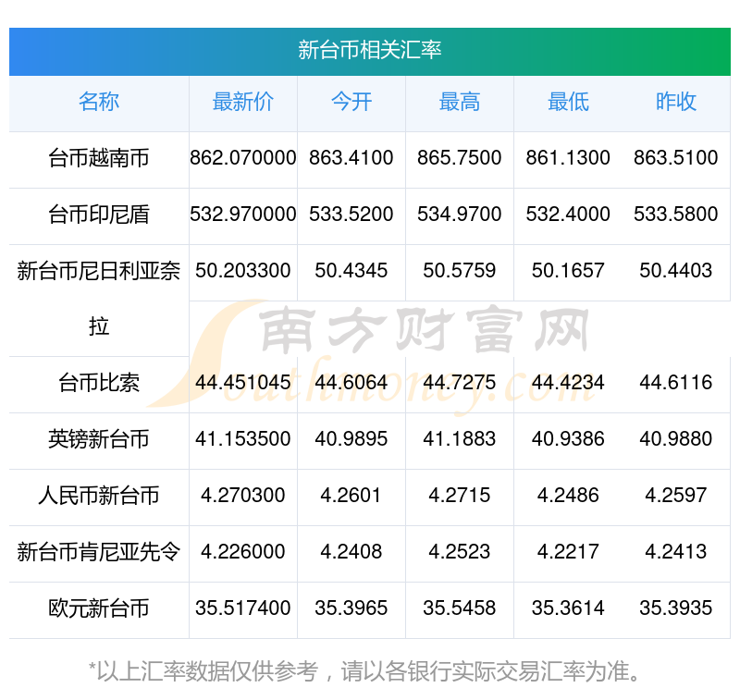
Task: Click opening value 863.4100
Action: pos(351,157)
